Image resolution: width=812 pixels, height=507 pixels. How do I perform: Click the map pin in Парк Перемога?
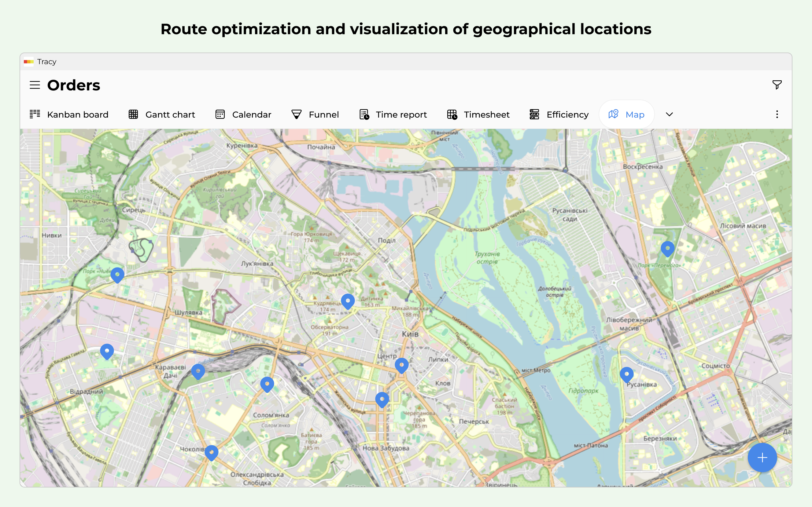click(x=667, y=249)
